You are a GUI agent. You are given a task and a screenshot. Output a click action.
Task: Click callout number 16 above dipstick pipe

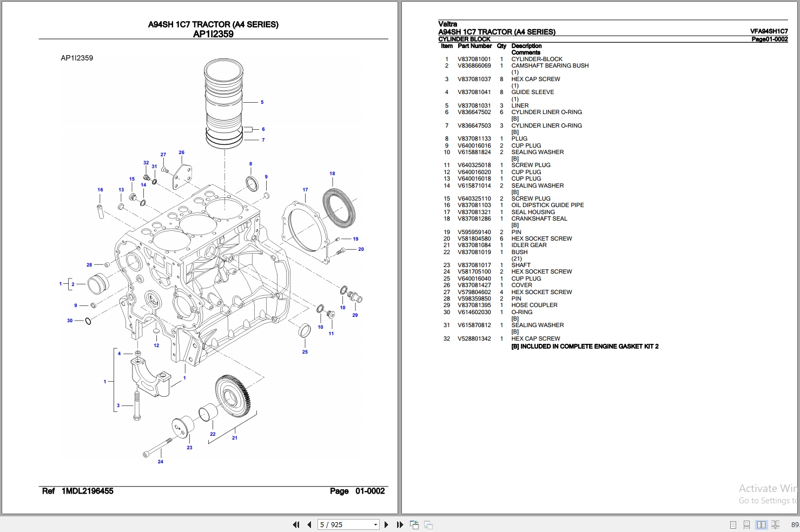tap(100, 190)
